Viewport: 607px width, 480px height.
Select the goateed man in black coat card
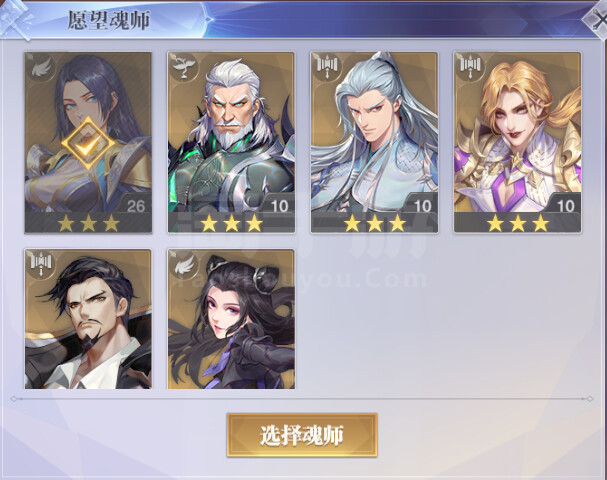click(x=88, y=319)
